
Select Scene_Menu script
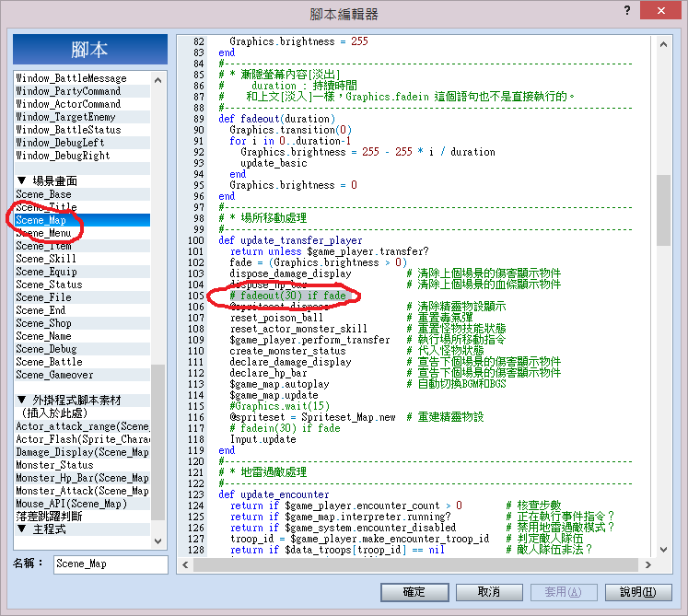83,233
